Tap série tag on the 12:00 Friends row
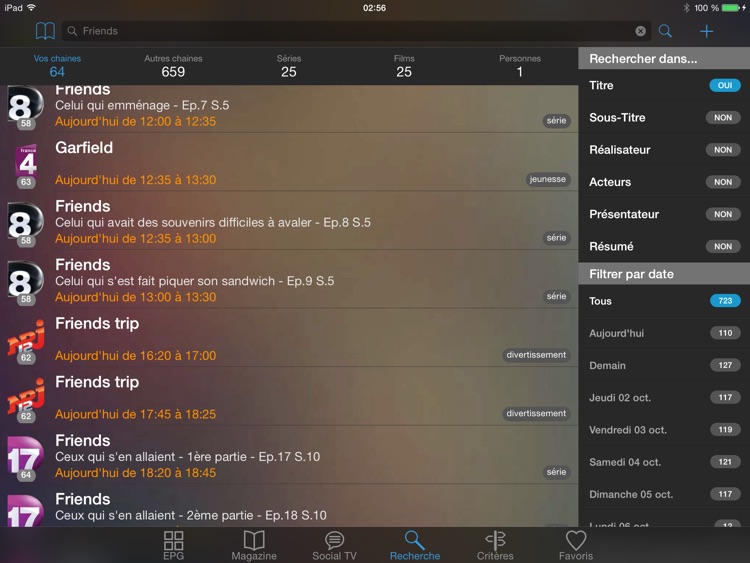This screenshot has width=750, height=563. tap(556, 121)
